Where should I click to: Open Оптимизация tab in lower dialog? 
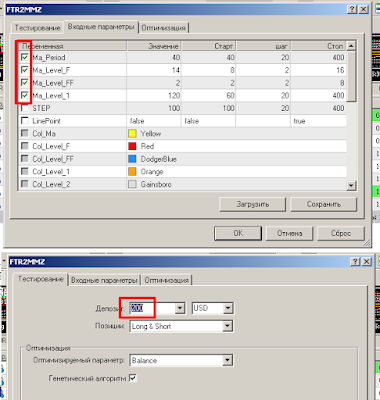[x=166, y=280]
